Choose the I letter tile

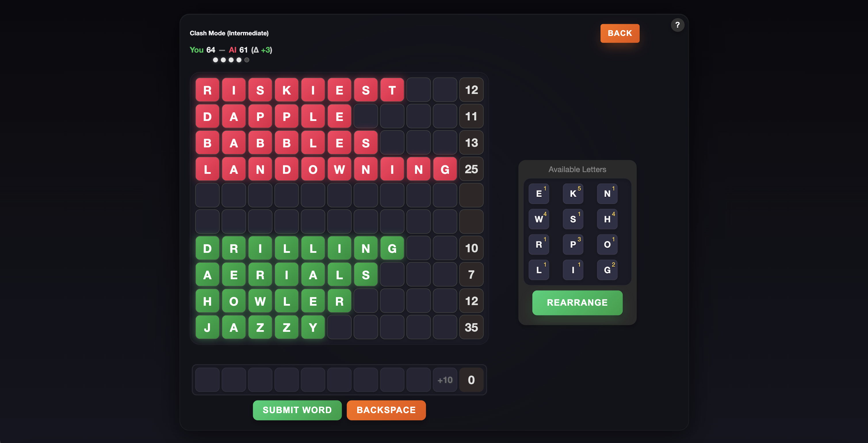tap(573, 270)
